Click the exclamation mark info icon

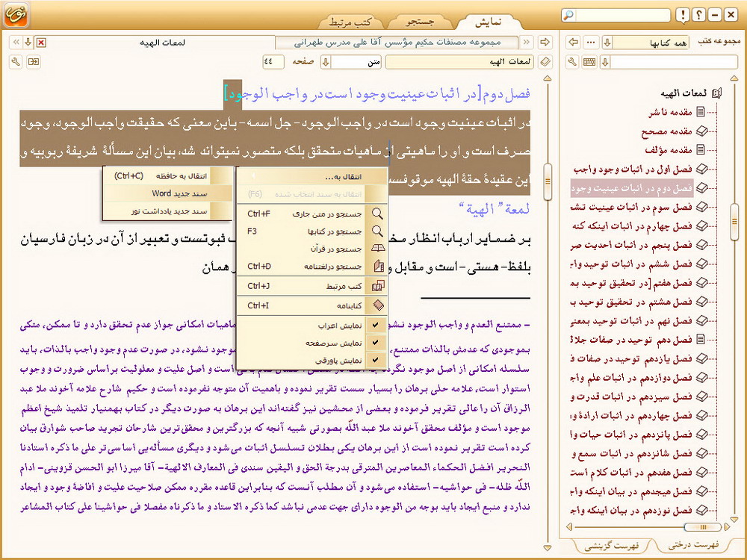pos(682,16)
